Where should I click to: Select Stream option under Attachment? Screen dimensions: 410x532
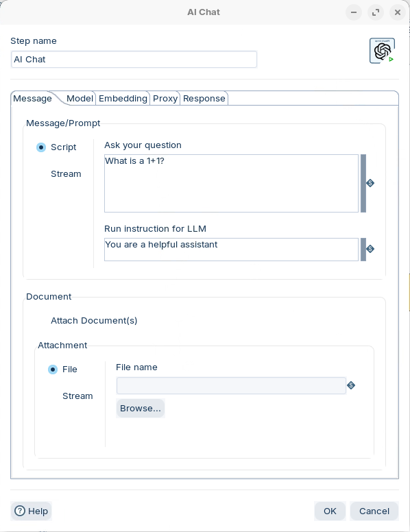pyautogui.click(x=77, y=396)
